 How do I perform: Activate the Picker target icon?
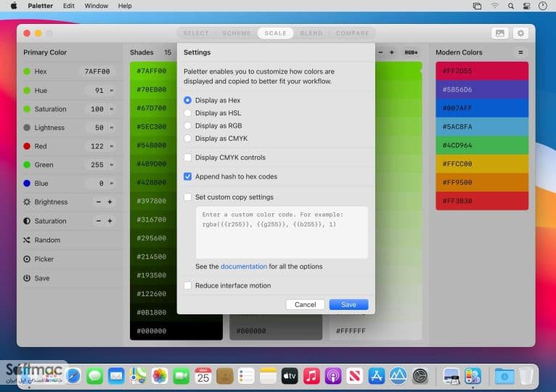(x=27, y=259)
